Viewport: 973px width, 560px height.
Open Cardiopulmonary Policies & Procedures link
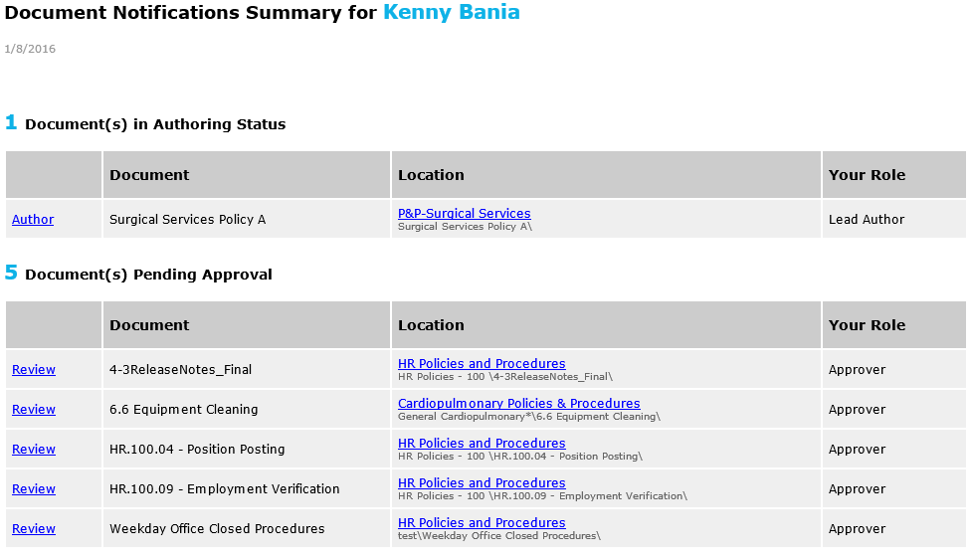click(518, 403)
